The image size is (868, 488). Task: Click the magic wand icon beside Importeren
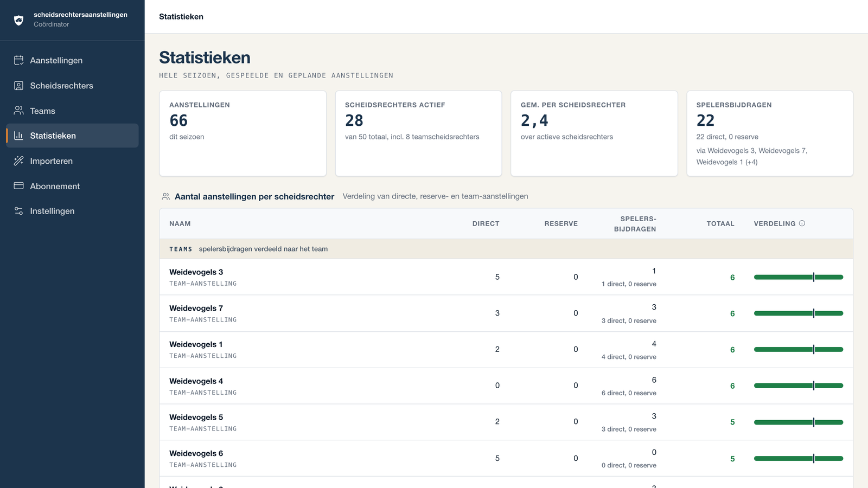pyautogui.click(x=18, y=160)
